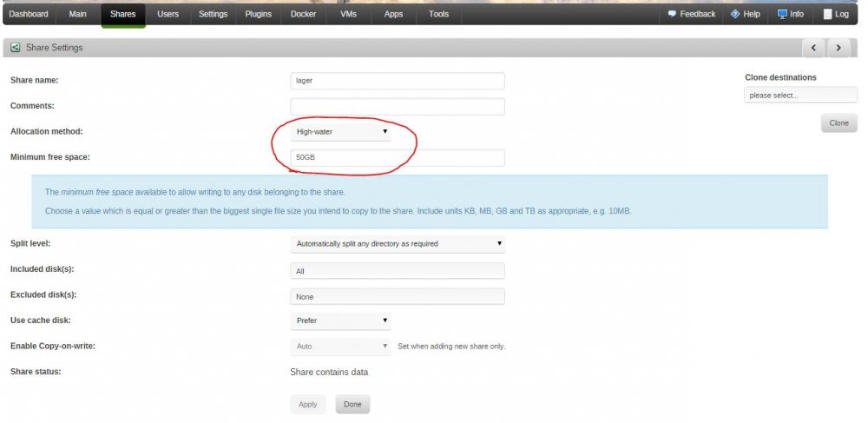868x423 pixels.
Task: Open Feedback link in the top bar
Action: pyautogui.click(x=698, y=15)
